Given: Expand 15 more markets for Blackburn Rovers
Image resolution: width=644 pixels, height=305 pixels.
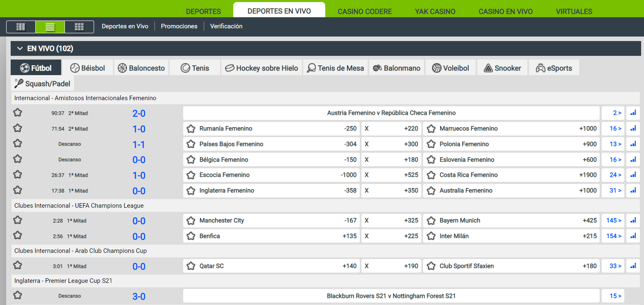Looking at the screenshot, I should click(613, 296).
